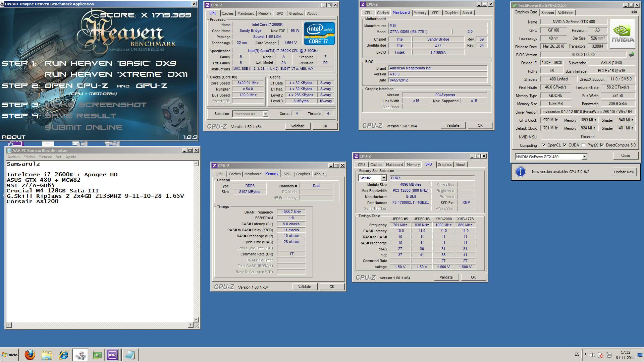Click the blue info icon in the update notice
Viewport: 644px width, 362px height.
(x=520, y=172)
